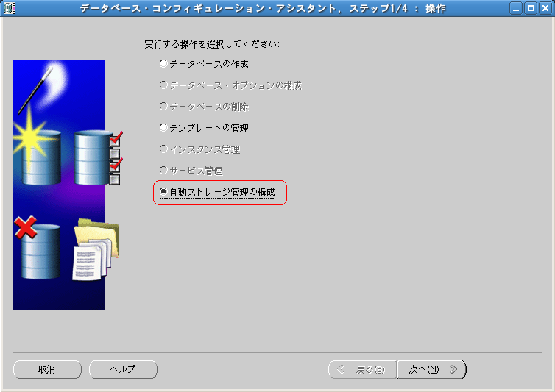Open help with ヘルプ button
The width and height of the screenshot is (555, 392).
(123, 369)
